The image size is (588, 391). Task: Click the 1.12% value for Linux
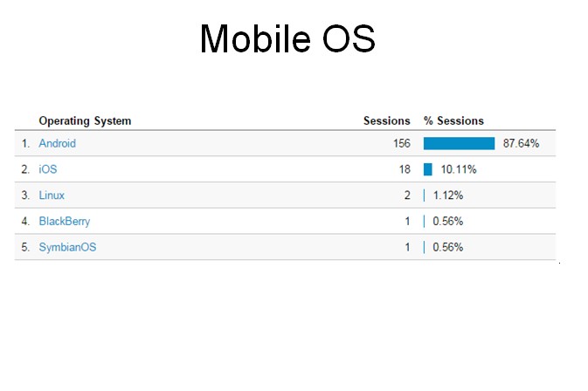click(x=448, y=195)
